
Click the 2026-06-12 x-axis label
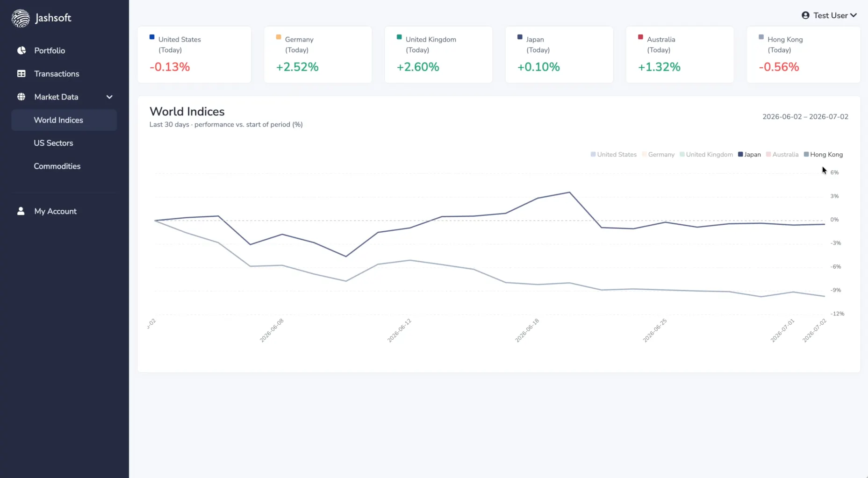[399, 330]
